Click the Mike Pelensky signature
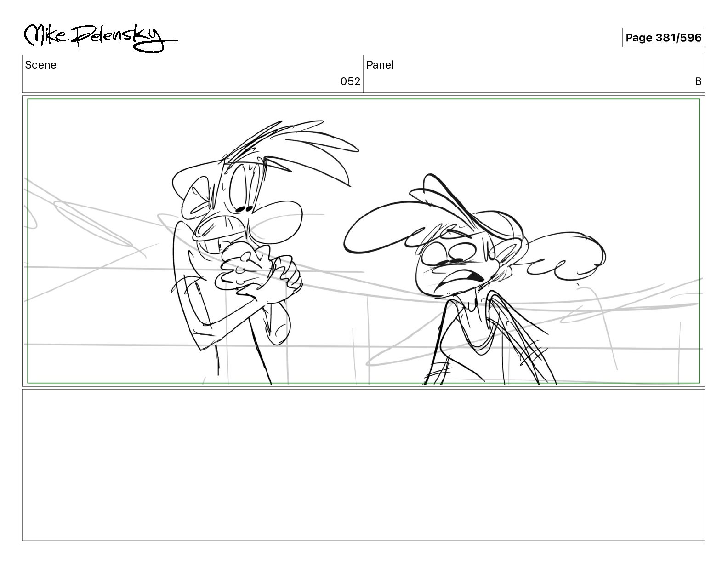 click(100, 38)
